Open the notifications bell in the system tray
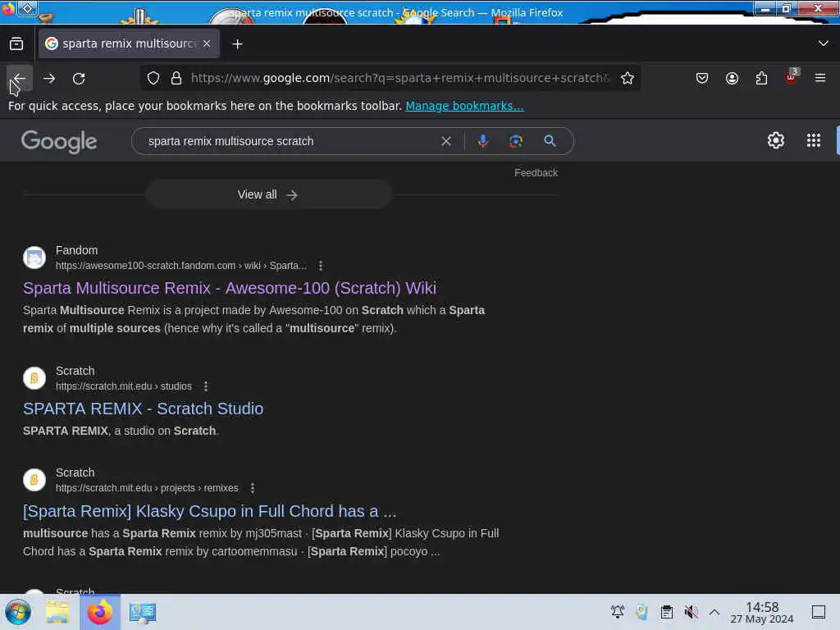Screen dimensions: 840x630 point(618,612)
